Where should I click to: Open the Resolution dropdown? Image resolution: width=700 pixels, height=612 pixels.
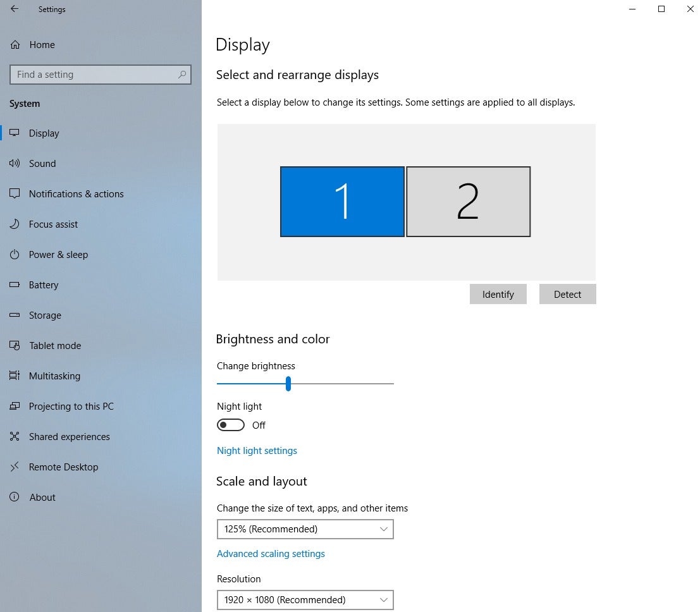pyautogui.click(x=305, y=599)
